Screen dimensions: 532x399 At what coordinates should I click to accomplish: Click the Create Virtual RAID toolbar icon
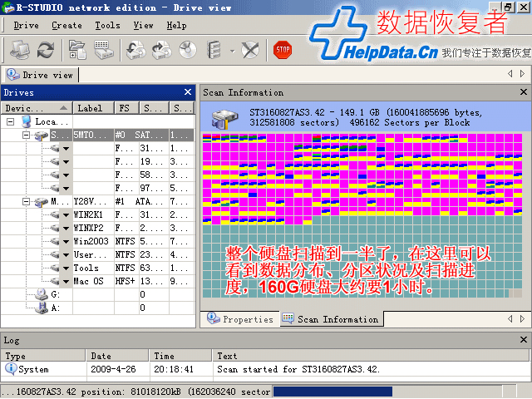tap(214, 49)
